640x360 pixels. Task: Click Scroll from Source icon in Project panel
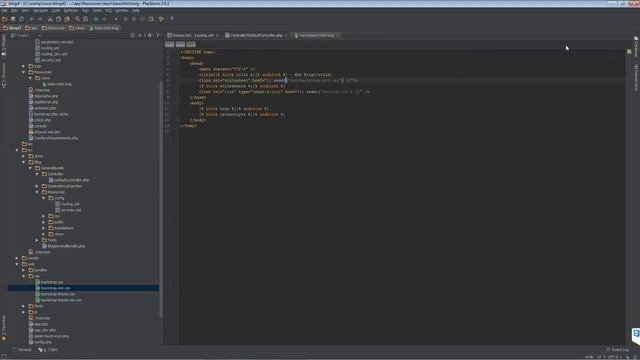pyautogui.click(x=133, y=36)
